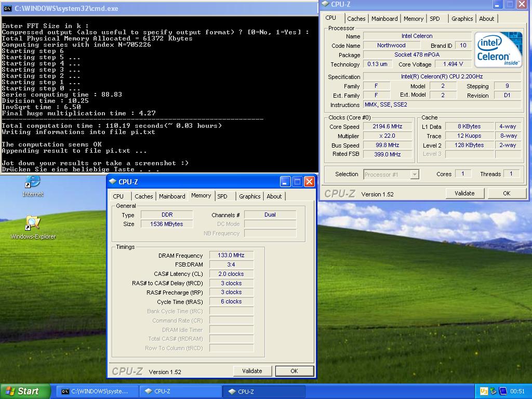532x399 pixels.
Task: Click the memory Size 1536 MBytes
Action: click(167, 224)
